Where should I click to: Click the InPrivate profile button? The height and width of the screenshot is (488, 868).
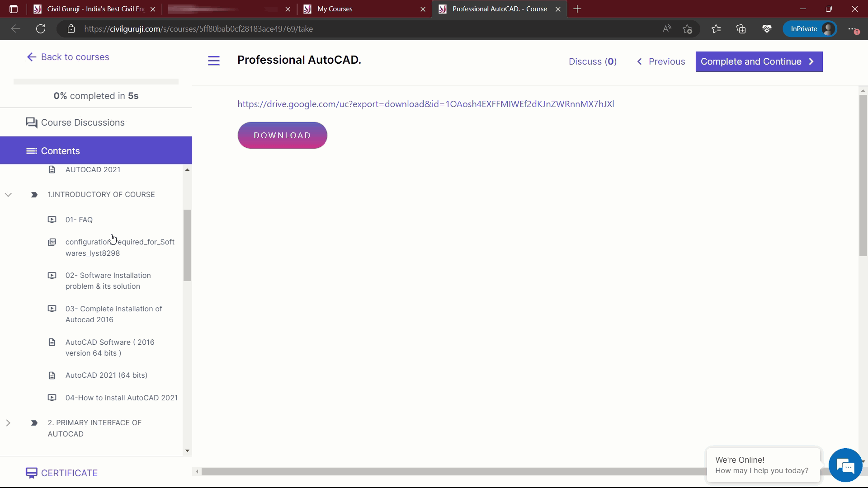[x=810, y=29]
